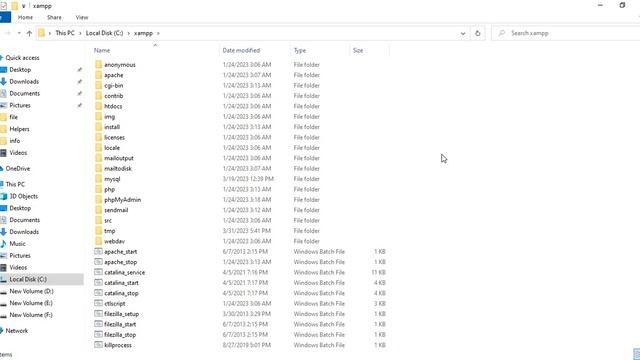Select the catalina_stop file name
The image size is (640, 360).
tap(121, 293)
